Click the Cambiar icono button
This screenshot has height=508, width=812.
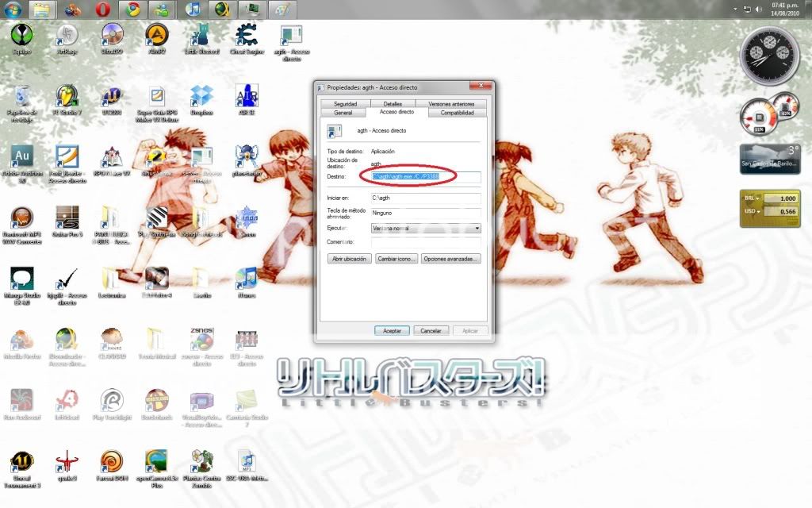396,259
